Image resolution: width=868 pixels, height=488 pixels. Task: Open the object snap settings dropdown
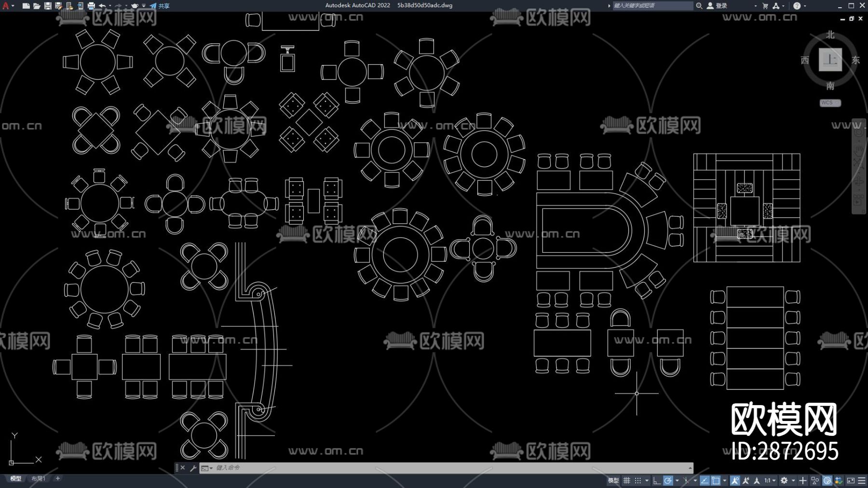(x=724, y=481)
